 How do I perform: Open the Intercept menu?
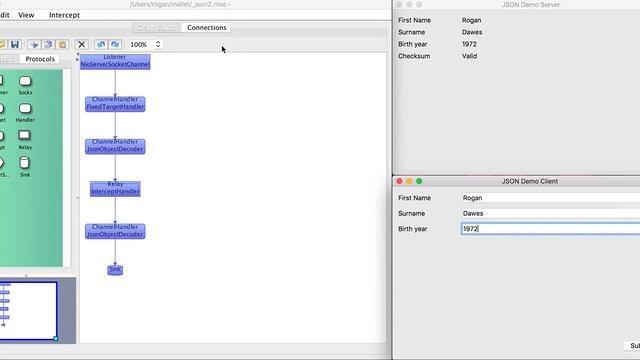point(64,15)
